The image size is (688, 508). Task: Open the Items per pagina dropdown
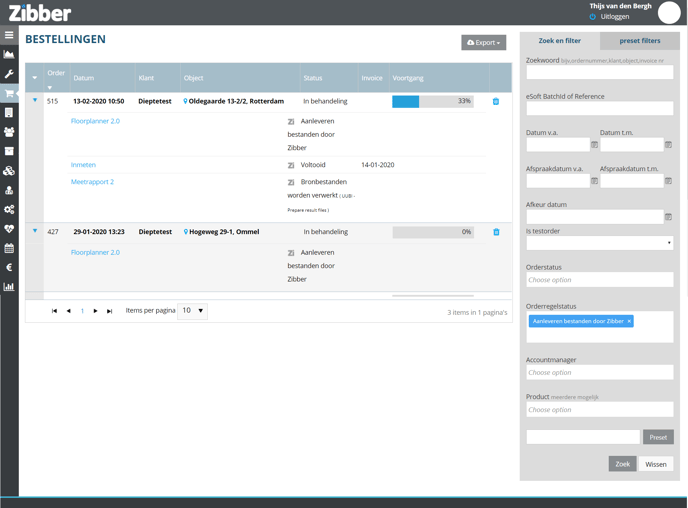192,311
